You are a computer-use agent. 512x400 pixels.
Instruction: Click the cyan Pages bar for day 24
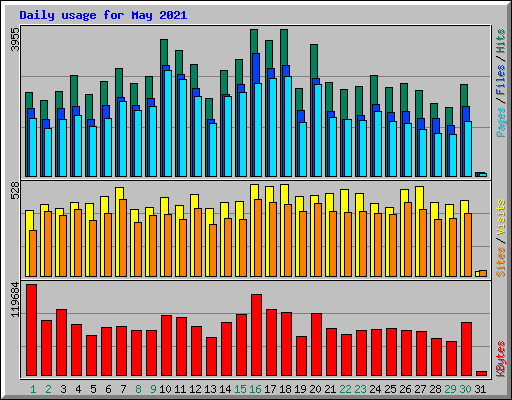(x=378, y=144)
